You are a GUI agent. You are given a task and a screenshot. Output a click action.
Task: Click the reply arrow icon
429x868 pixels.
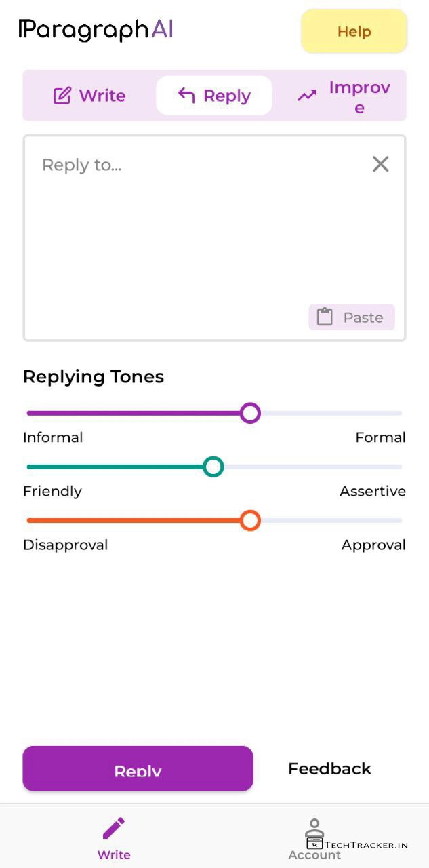186,96
